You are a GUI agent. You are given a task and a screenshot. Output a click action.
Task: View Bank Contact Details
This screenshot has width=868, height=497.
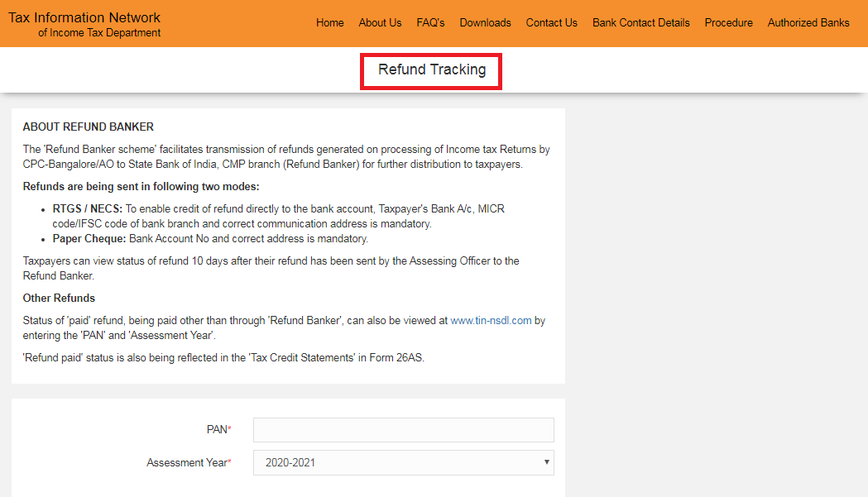click(x=640, y=22)
